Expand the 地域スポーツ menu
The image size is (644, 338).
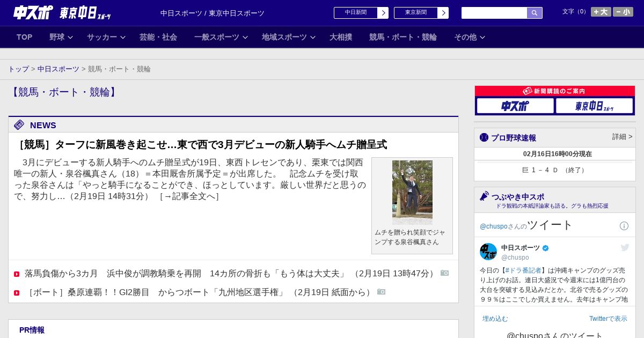click(x=289, y=37)
